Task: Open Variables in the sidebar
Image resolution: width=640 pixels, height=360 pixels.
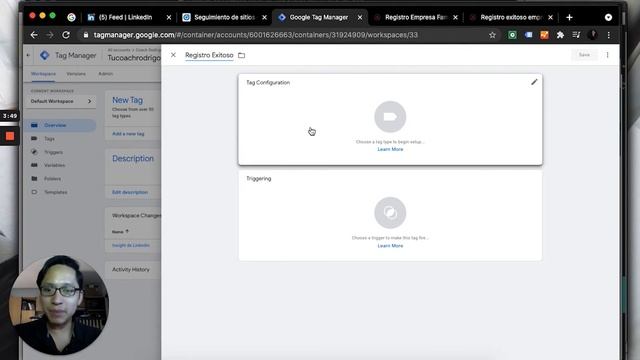Action: (x=54, y=165)
